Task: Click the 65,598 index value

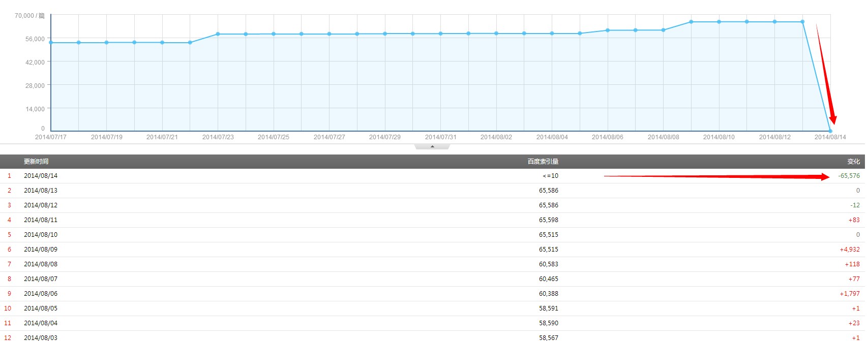Action: pos(548,220)
